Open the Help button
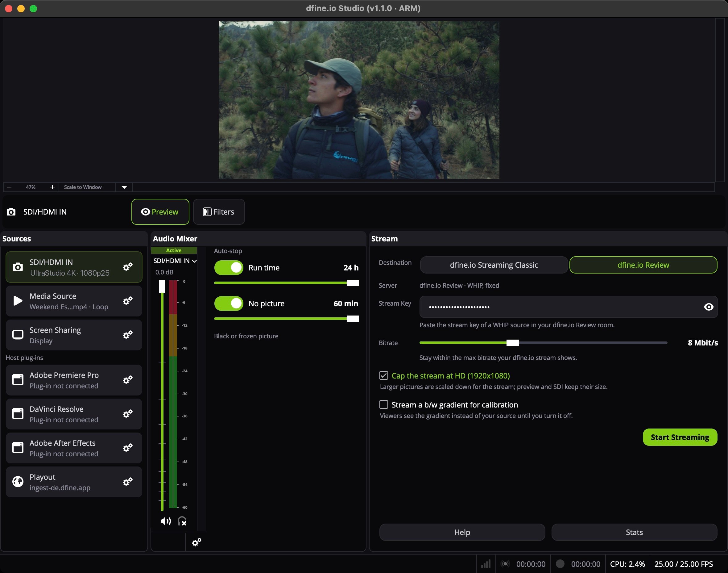 coord(462,533)
